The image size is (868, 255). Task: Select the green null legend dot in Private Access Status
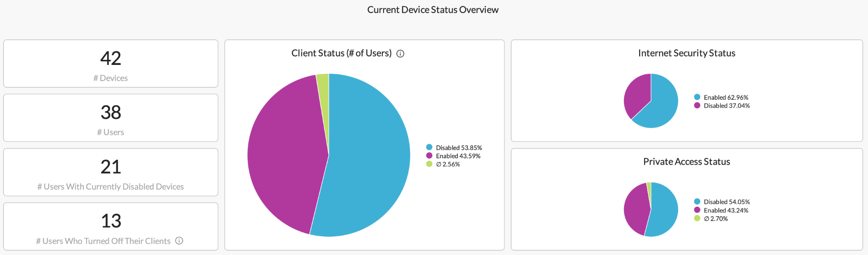pyautogui.click(x=696, y=219)
